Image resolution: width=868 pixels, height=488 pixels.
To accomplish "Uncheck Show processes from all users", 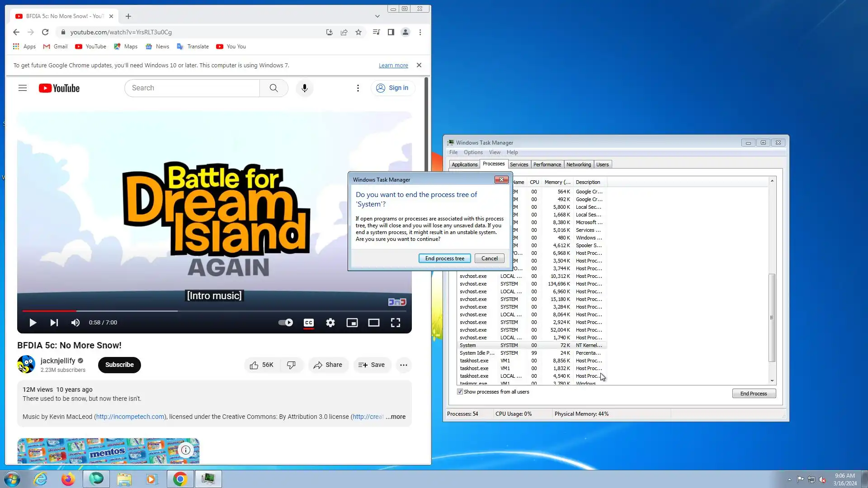I will (460, 392).
